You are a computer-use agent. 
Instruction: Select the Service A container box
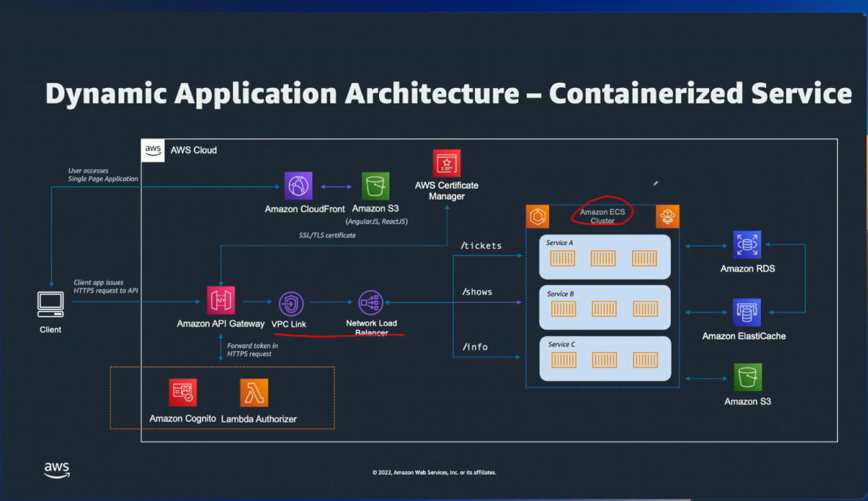605,257
